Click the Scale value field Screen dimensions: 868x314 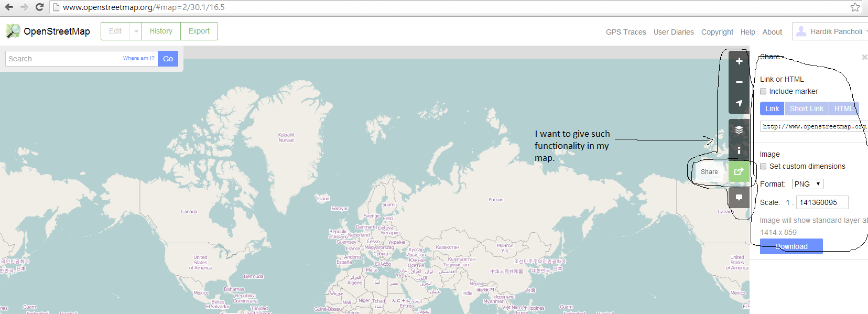click(x=822, y=202)
